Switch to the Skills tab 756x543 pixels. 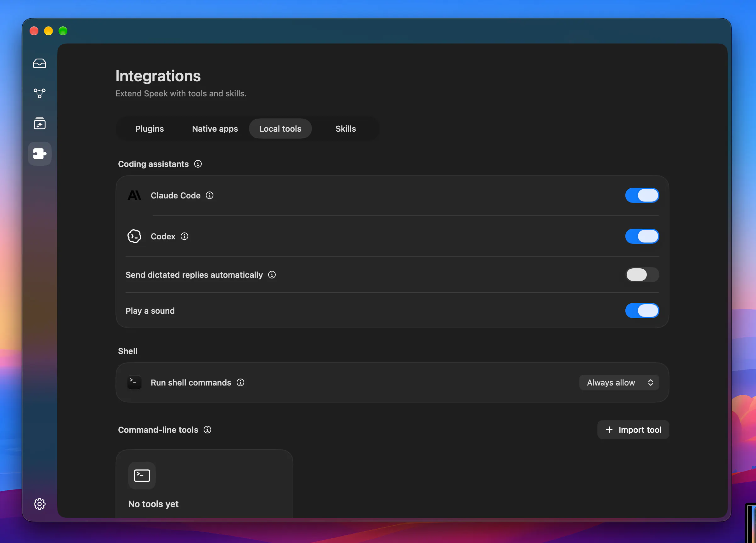pos(346,129)
